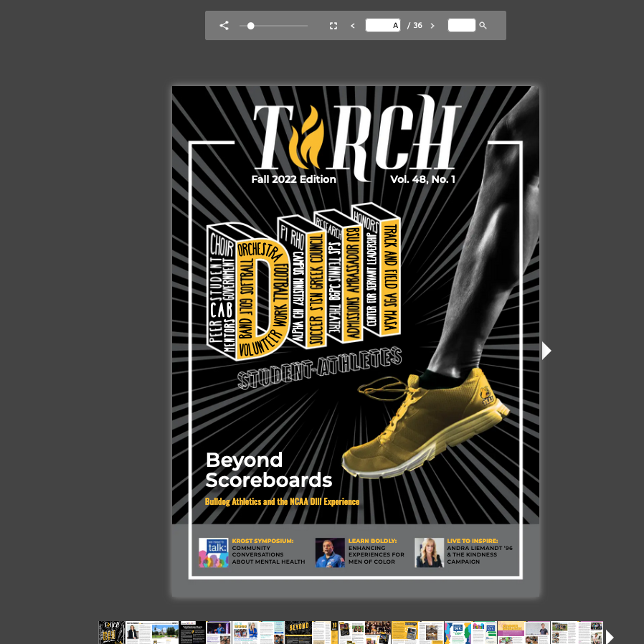
Task: Open the thumbnail spread with woman portrait and campus photo
Action: [152, 633]
